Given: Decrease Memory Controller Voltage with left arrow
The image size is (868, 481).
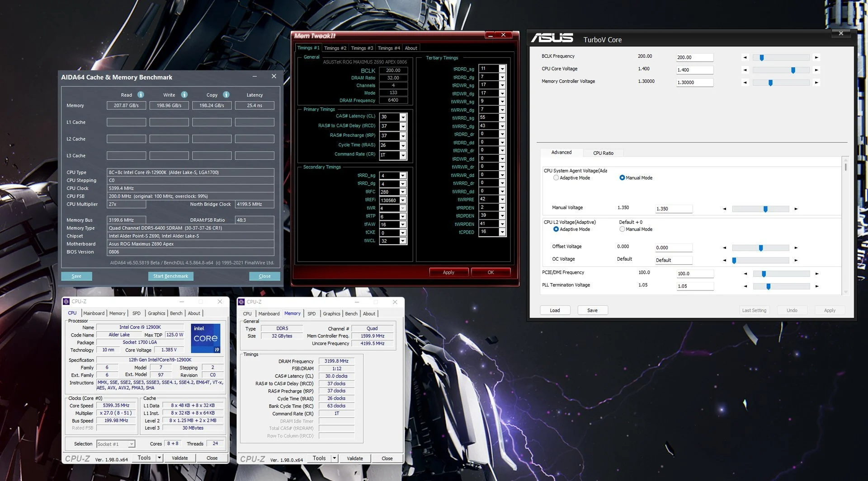Looking at the screenshot, I should coord(745,83).
